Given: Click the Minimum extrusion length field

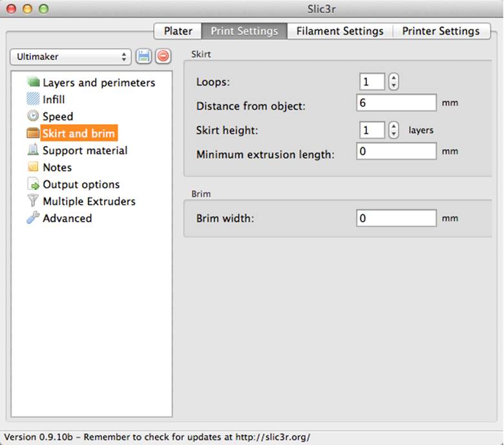Looking at the screenshot, I should [396, 151].
